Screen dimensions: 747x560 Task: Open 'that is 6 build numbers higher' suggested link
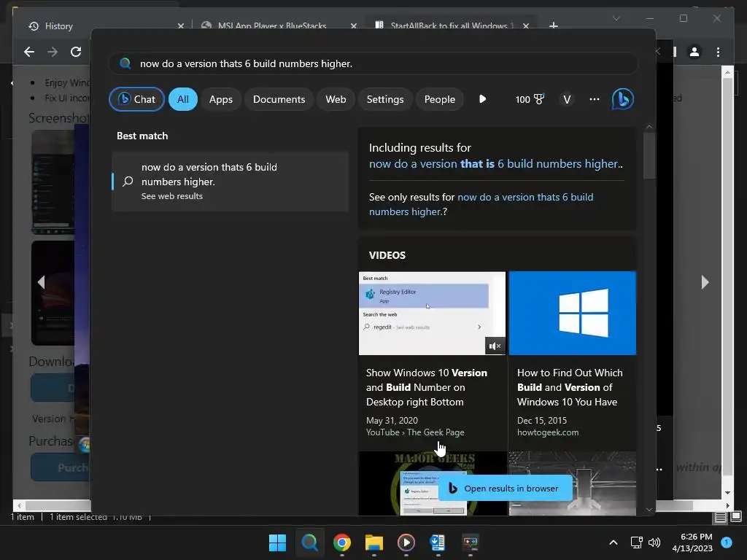coord(495,164)
